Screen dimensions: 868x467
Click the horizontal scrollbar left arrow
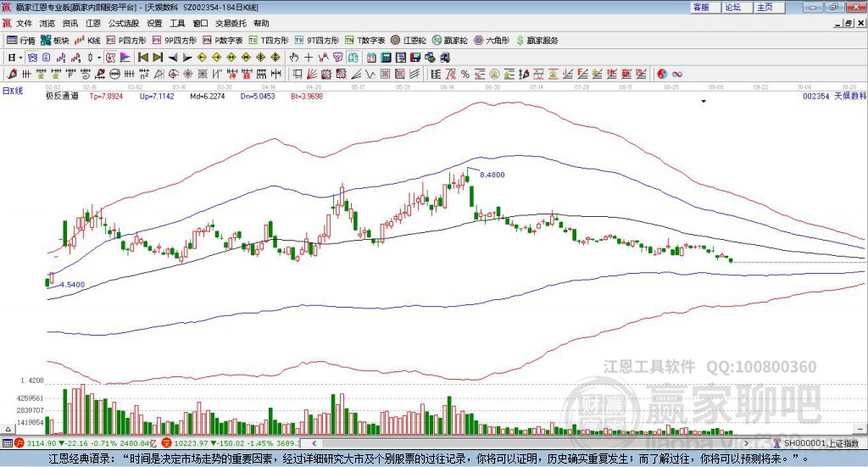point(314,443)
